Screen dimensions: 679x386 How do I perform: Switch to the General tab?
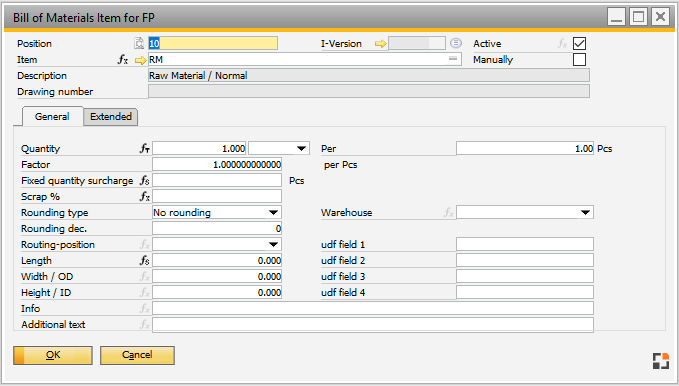[52, 117]
